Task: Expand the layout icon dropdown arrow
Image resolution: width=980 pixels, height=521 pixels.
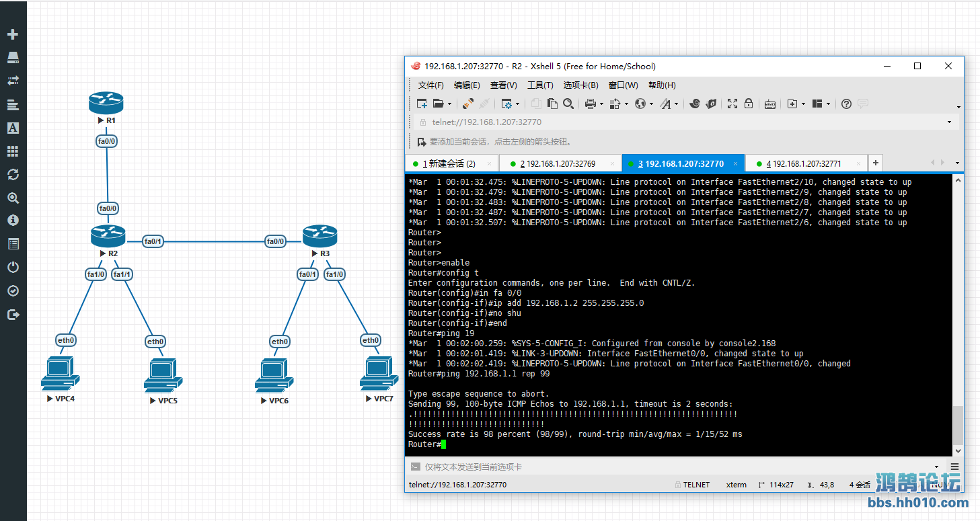Action: pyautogui.click(x=828, y=104)
